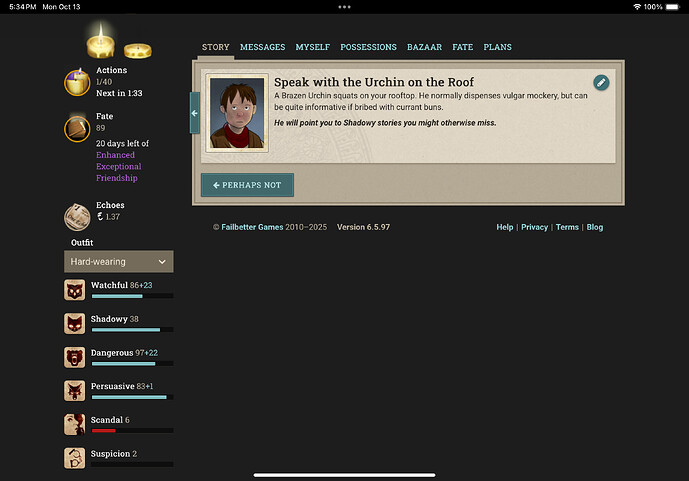Click the Shadowy cat icon
This screenshot has width=689, height=481.
pos(75,323)
